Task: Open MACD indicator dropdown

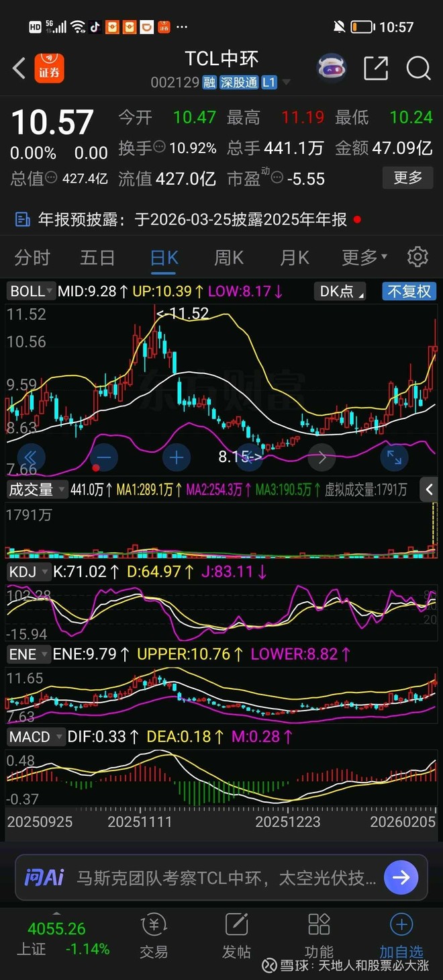Action: click(x=36, y=736)
